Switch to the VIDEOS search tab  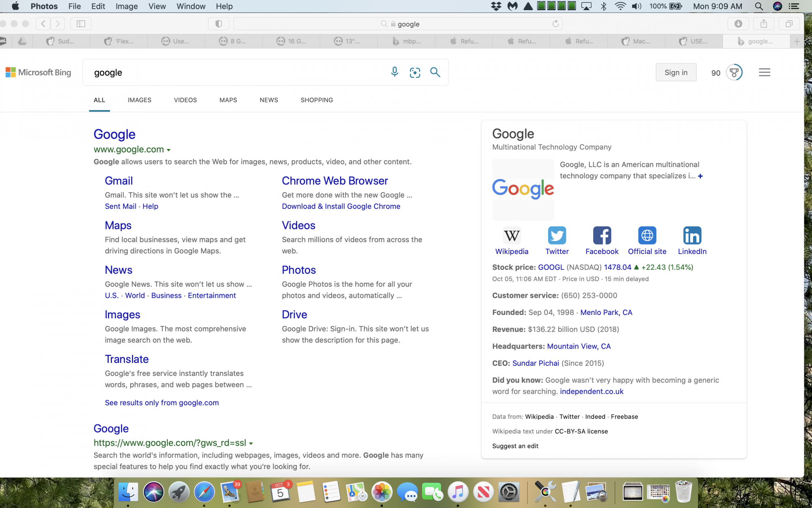click(185, 100)
